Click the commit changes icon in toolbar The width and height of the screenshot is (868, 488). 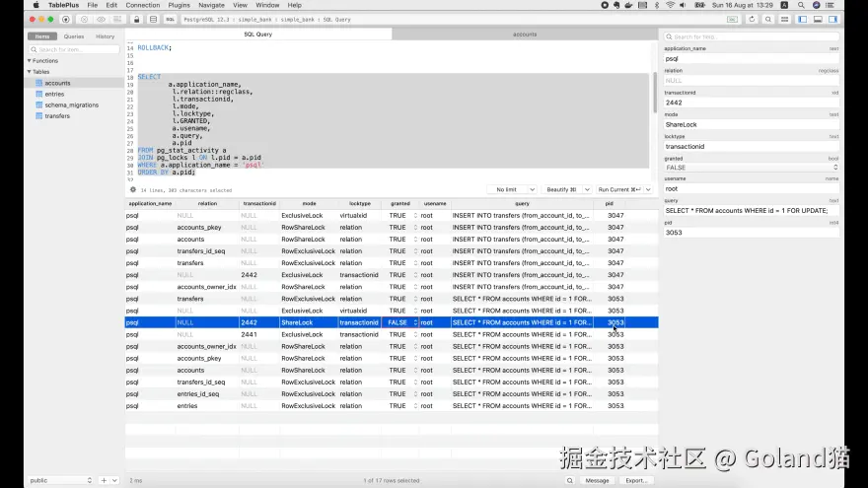(x=117, y=20)
